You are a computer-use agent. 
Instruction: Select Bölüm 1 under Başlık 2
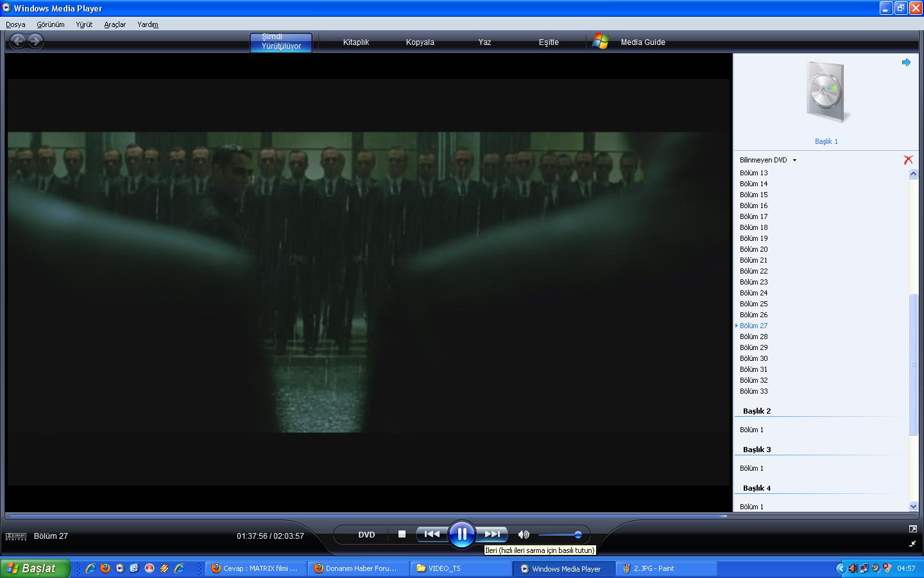tap(752, 430)
